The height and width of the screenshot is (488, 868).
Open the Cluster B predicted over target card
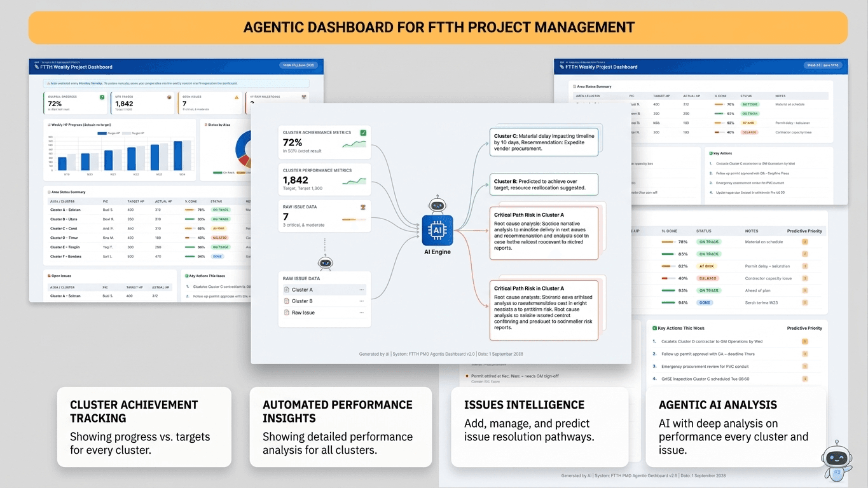pyautogui.click(x=544, y=184)
